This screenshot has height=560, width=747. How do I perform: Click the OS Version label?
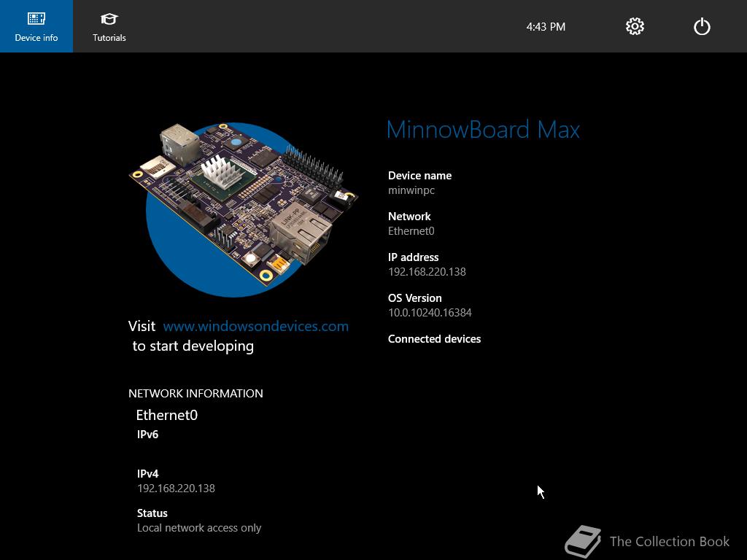[x=414, y=298]
